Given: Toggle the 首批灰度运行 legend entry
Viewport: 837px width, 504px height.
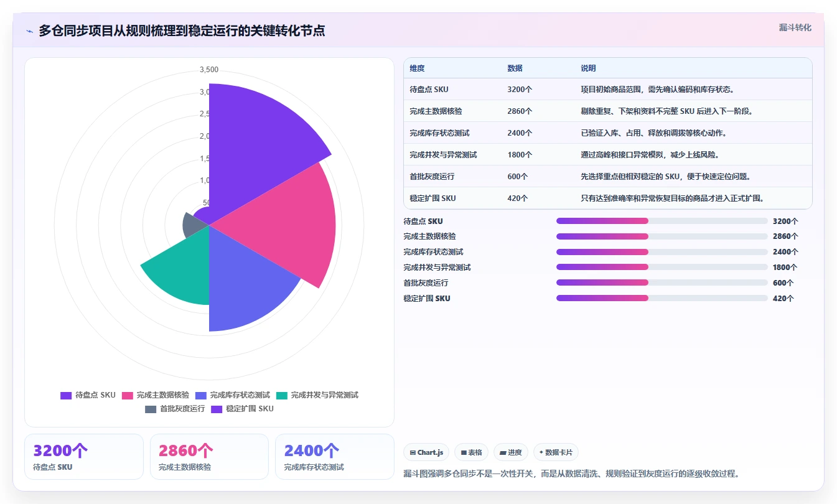Looking at the screenshot, I should click(x=175, y=409).
